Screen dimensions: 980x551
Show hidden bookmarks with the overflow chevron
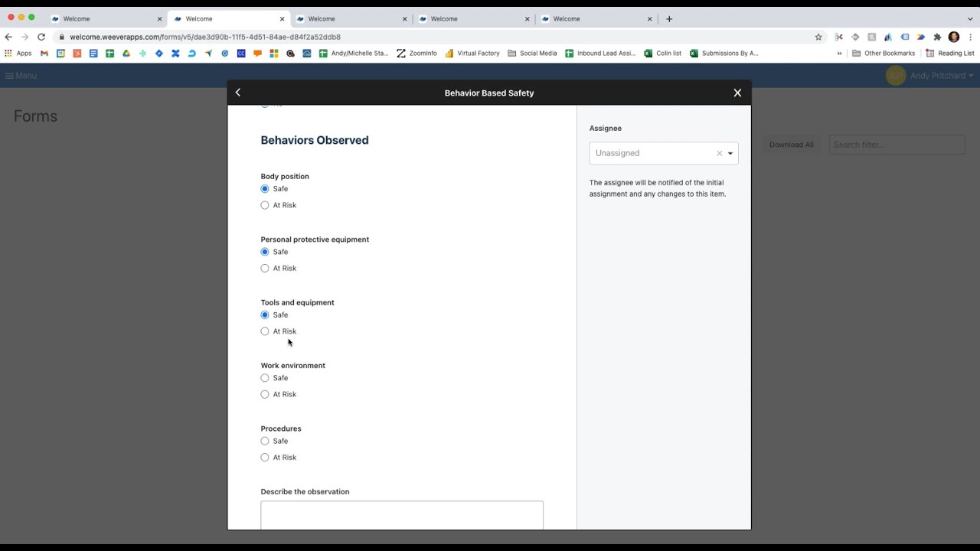click(839, 54)
